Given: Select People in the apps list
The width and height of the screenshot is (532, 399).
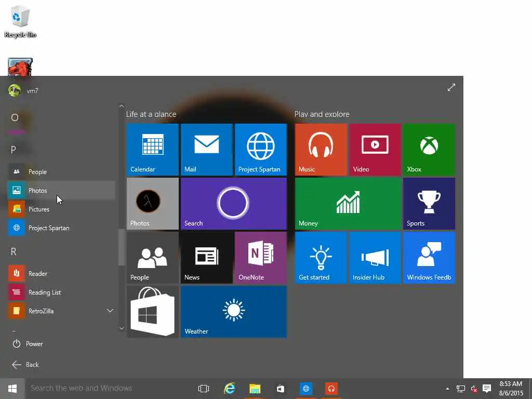Looking at the screenshot, I should click(x=61, y=171).
